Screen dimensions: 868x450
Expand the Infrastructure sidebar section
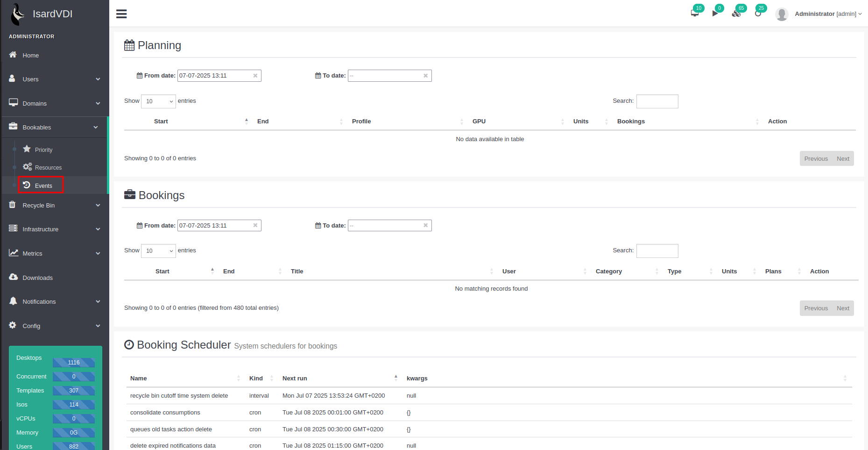pos(55,229)
